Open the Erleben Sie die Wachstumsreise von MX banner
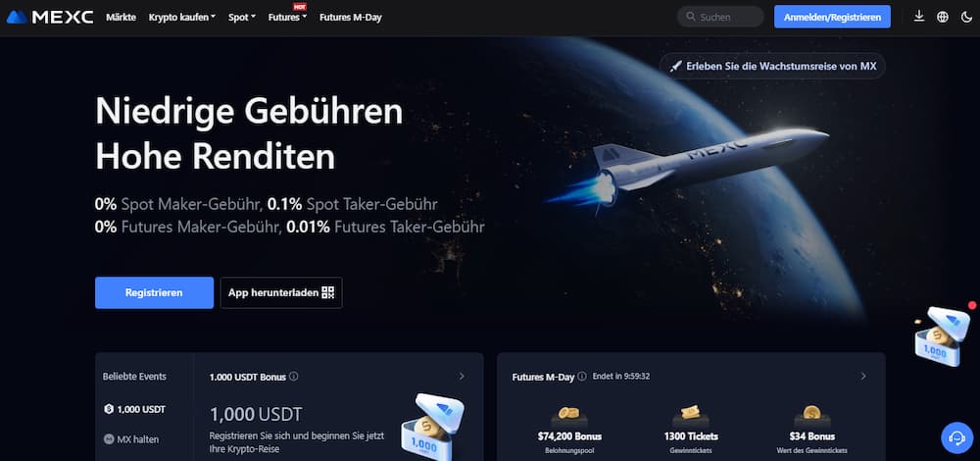Screen dimensions: 980x461 pyautogui.click(x=772, y=66)
